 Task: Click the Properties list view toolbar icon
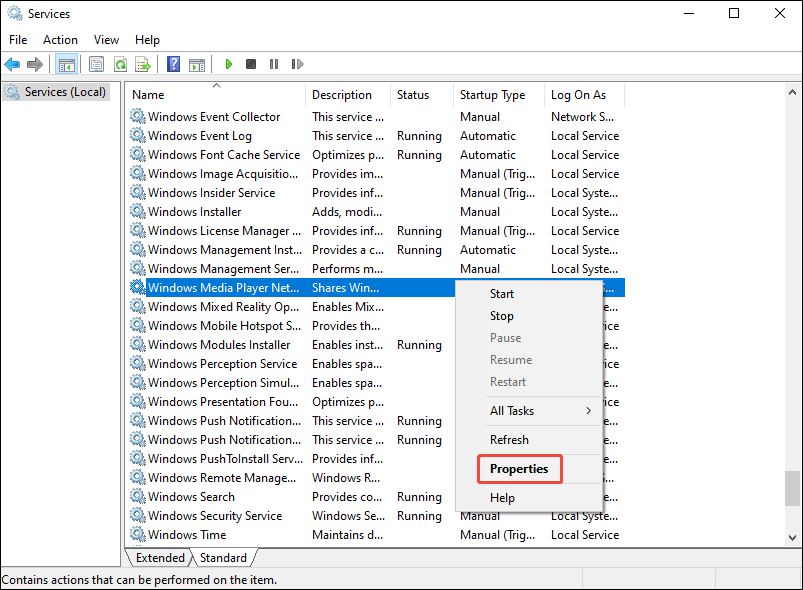tap(95, 64)
